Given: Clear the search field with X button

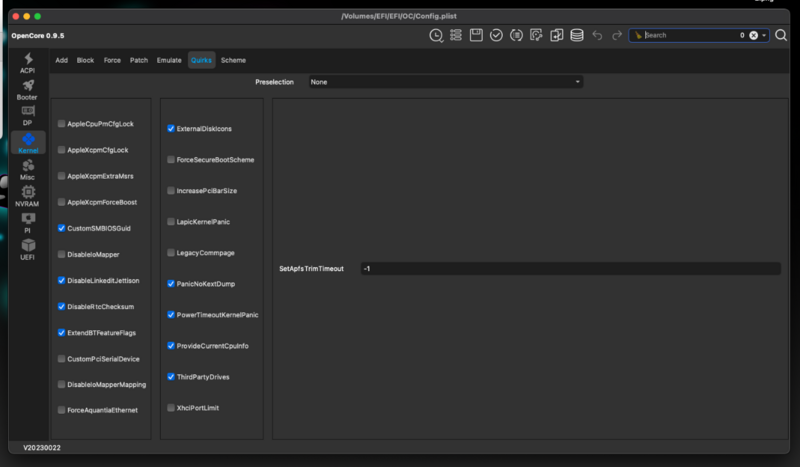Looking at the screenshot, I should tap(754, 35).
